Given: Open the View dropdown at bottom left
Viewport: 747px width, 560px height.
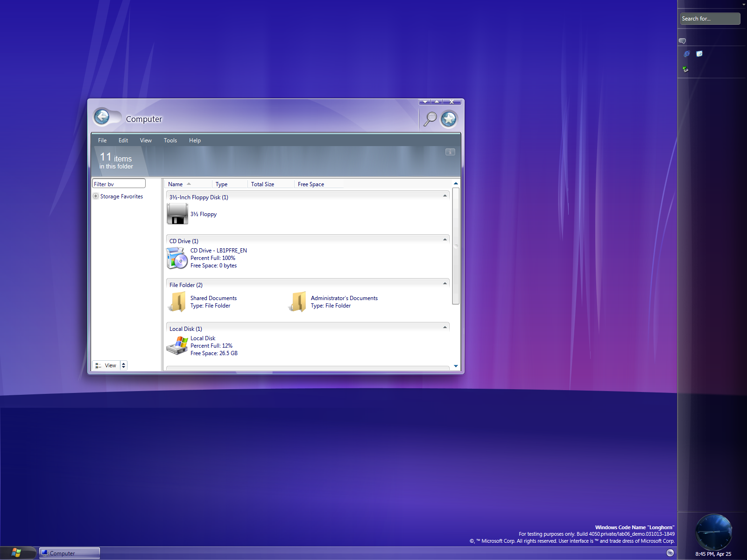Looking at the screenshot, I should [x=106, y=365].
